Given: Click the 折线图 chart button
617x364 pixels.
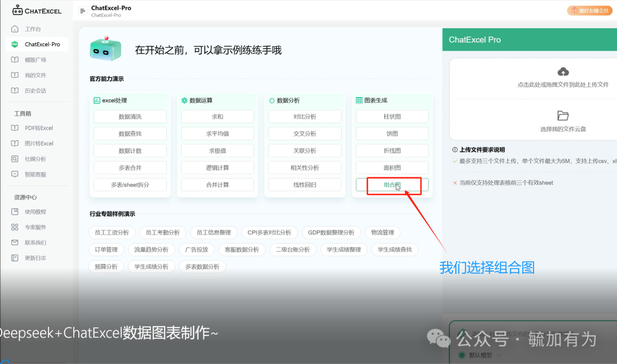Looking at the screenshot, I should (392, 151).
